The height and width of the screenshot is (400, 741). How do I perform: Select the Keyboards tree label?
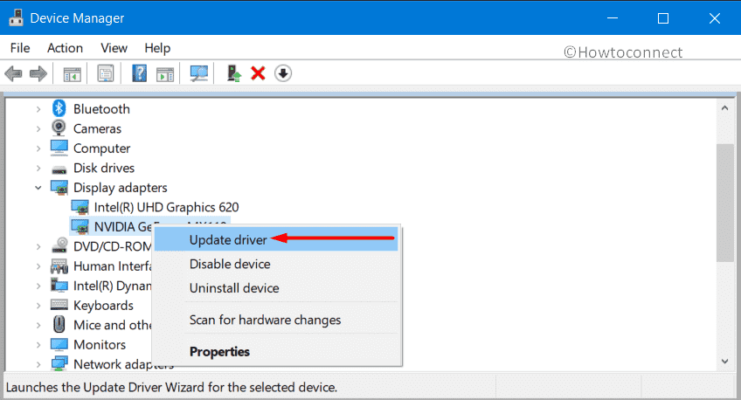coord(103,305)
